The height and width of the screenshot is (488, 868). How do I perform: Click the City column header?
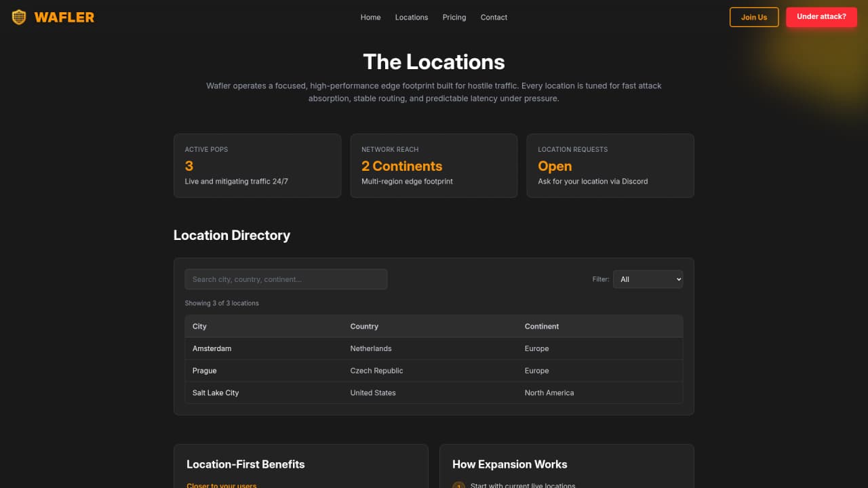(199, 327)
